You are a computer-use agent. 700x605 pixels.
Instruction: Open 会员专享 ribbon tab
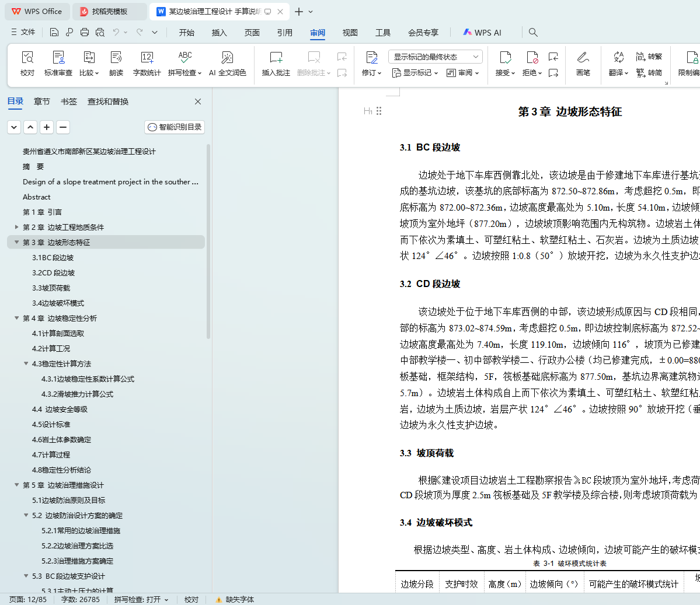[423, 33]
